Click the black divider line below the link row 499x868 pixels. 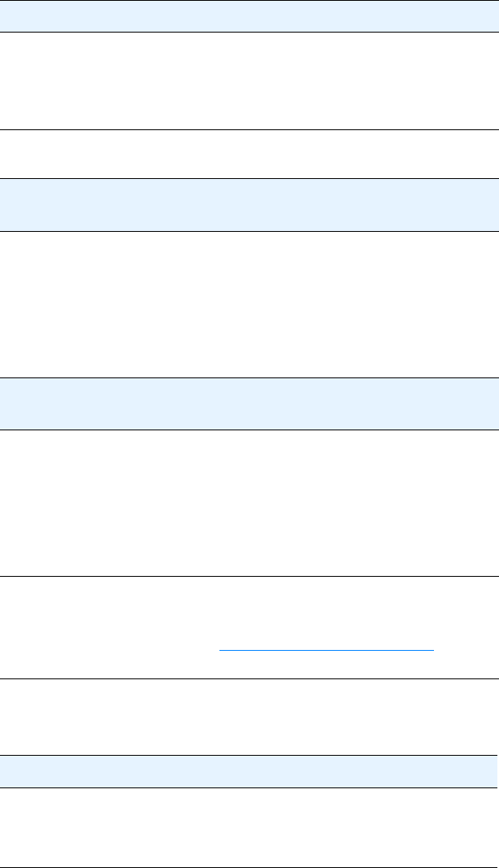click(x=249, y=678)
